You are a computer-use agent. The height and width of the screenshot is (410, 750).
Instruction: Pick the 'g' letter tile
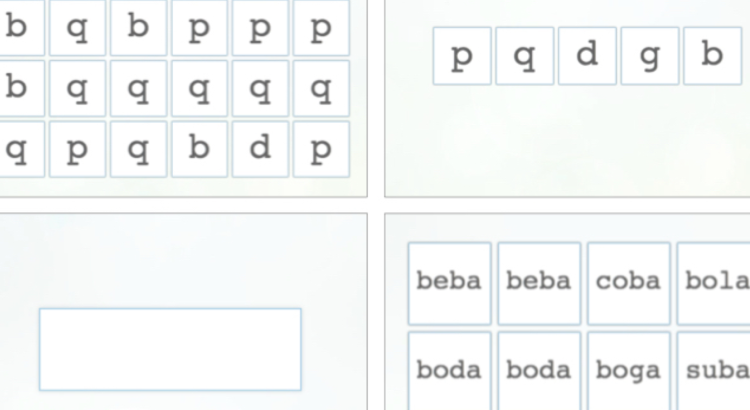(x=649, y=56)
